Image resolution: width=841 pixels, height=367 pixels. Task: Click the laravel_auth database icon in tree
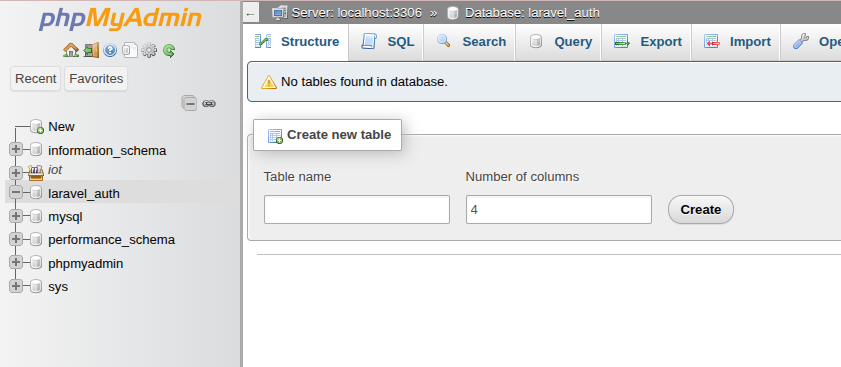(36, 193)
